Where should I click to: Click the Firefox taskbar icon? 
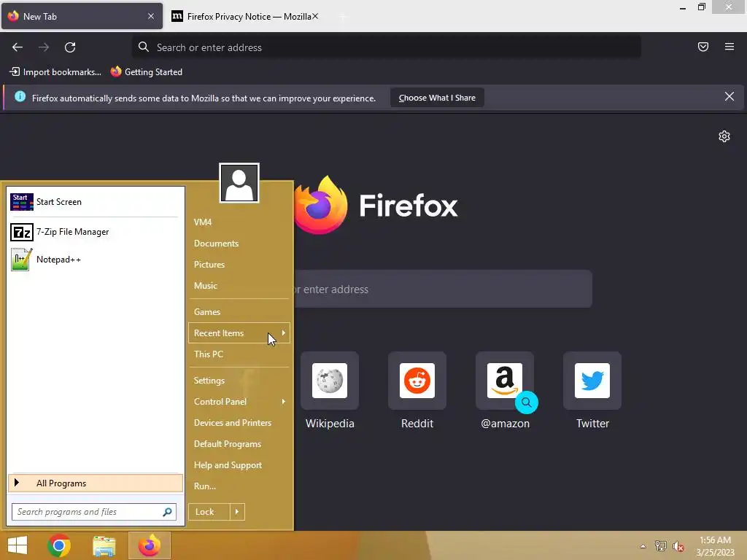[149, 545]
